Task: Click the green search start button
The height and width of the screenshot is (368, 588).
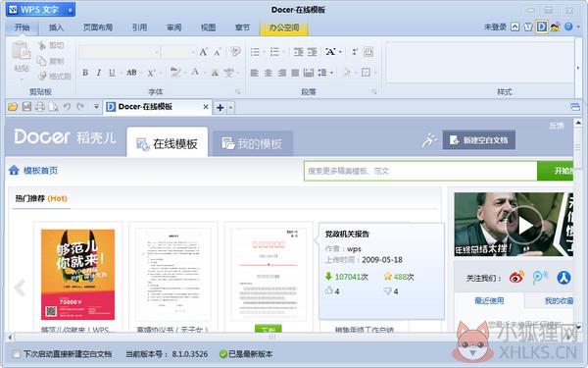Action: [556, 171]
